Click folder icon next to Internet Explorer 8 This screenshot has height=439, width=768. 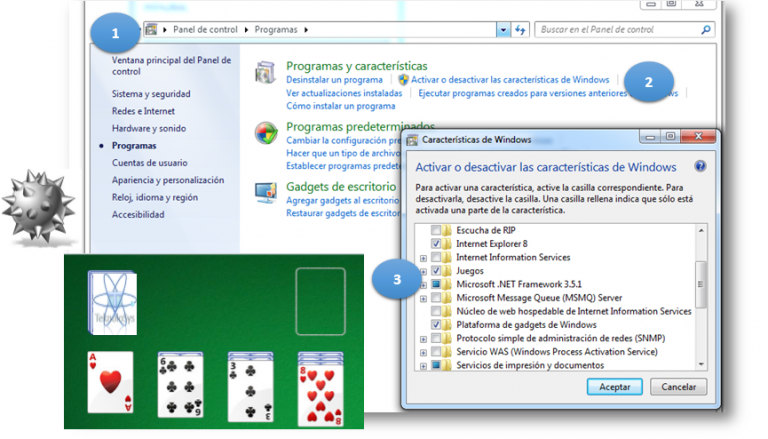[446, 244]
